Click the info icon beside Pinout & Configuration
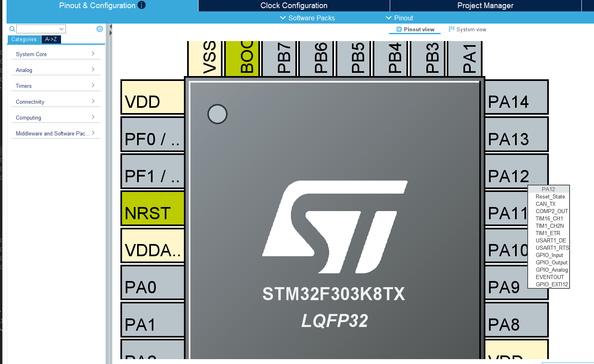This screenshot has width=594, height=364. (142, 5)
